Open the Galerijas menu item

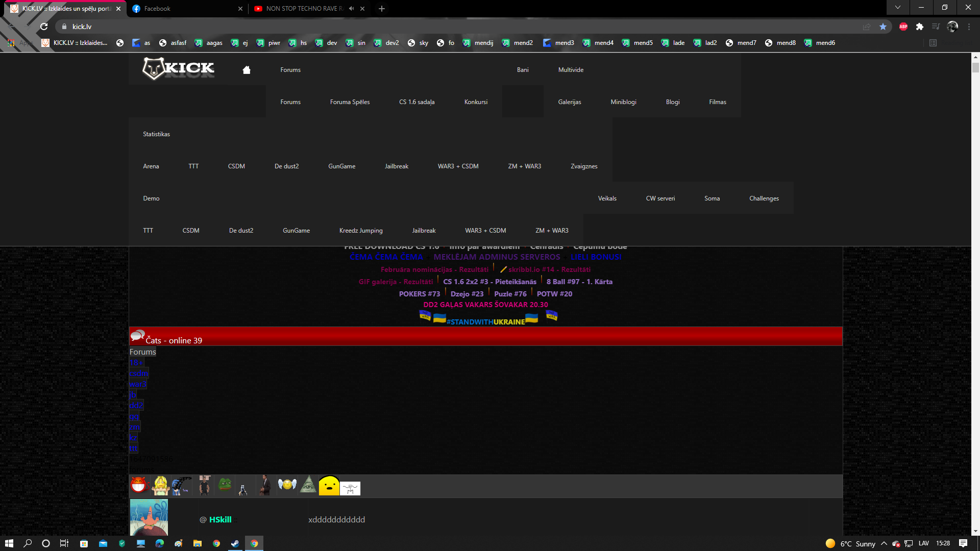570,102
